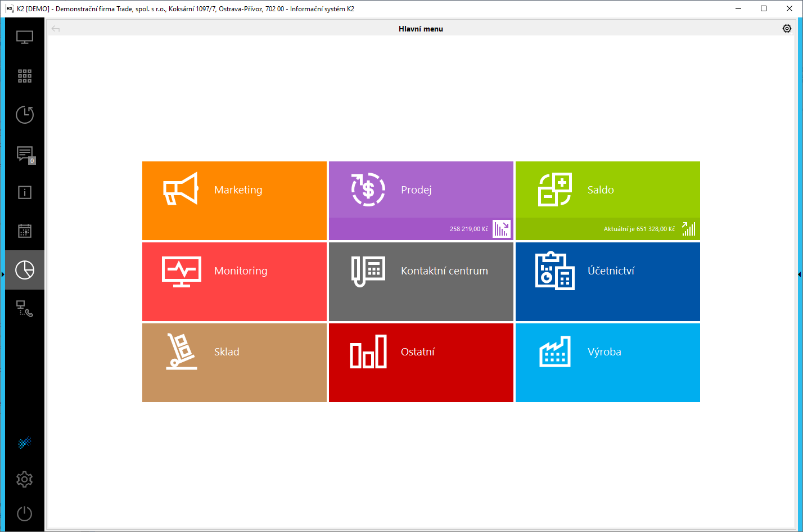Open the information icon in sidebar
Screen dimensions: 803x532
point(25,192)
